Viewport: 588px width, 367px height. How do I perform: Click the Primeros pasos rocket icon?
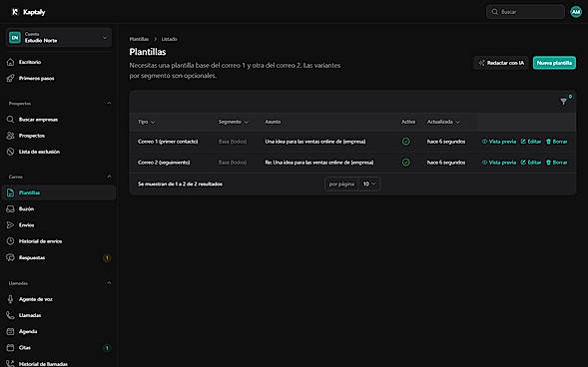tap(11, 78)
